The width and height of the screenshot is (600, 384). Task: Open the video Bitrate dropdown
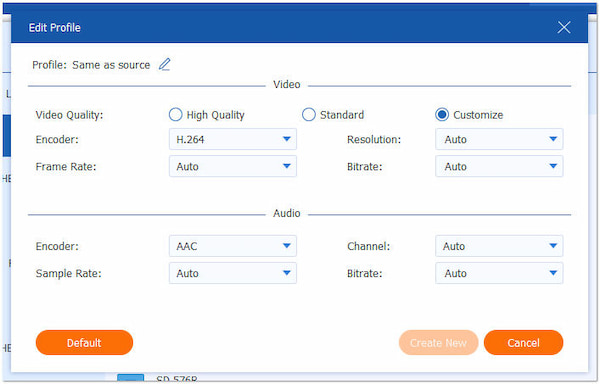499,166
